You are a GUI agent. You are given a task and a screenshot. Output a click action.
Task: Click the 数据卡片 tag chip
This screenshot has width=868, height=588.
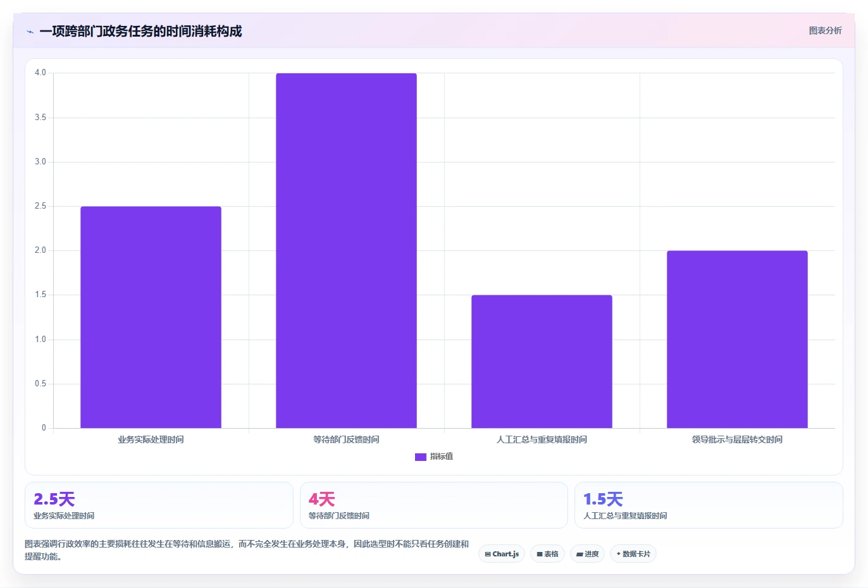633,554
